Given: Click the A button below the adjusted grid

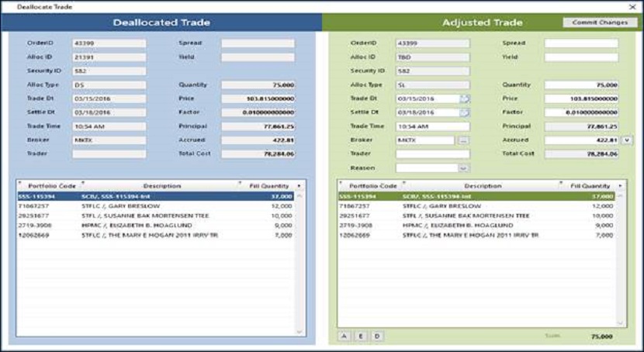Looking at the screenshot, I should pyautogui.click(x=345, y=336).
